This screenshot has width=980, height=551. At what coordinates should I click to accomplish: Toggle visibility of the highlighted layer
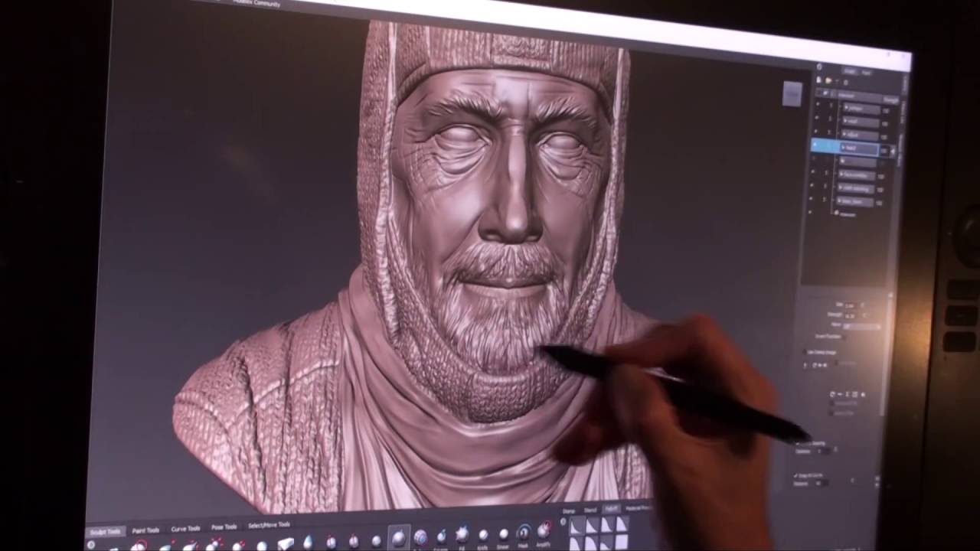pos(815,144)
